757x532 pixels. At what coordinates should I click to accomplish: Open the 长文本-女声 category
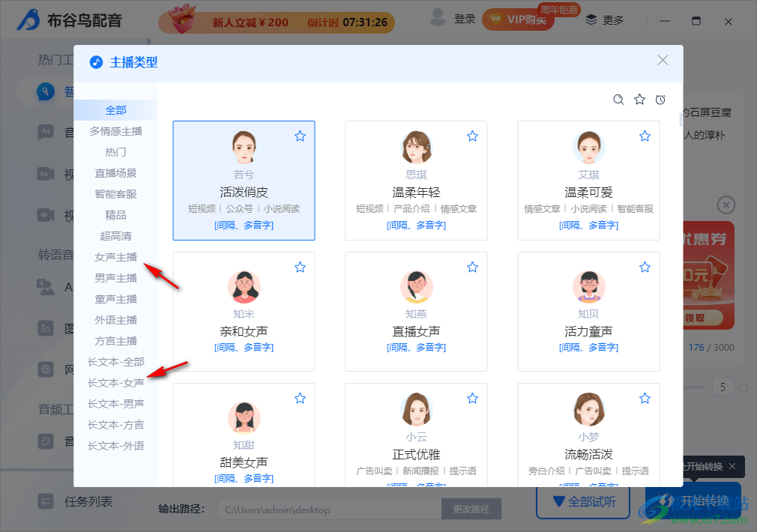(x=116, y=383)
